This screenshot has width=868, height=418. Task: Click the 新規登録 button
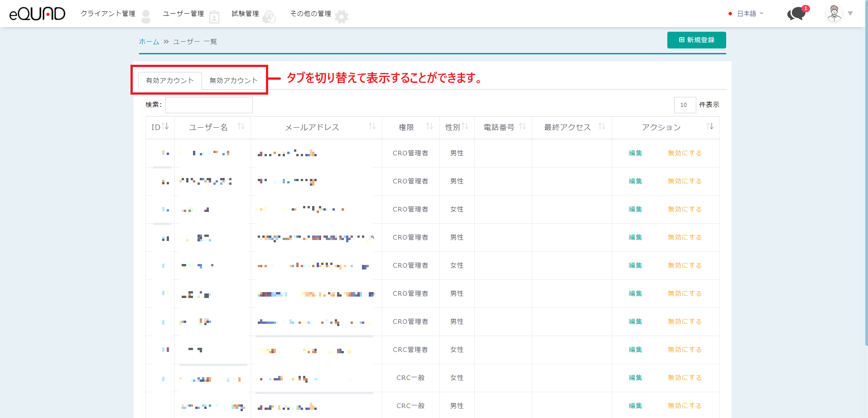(x=696, y=40)
